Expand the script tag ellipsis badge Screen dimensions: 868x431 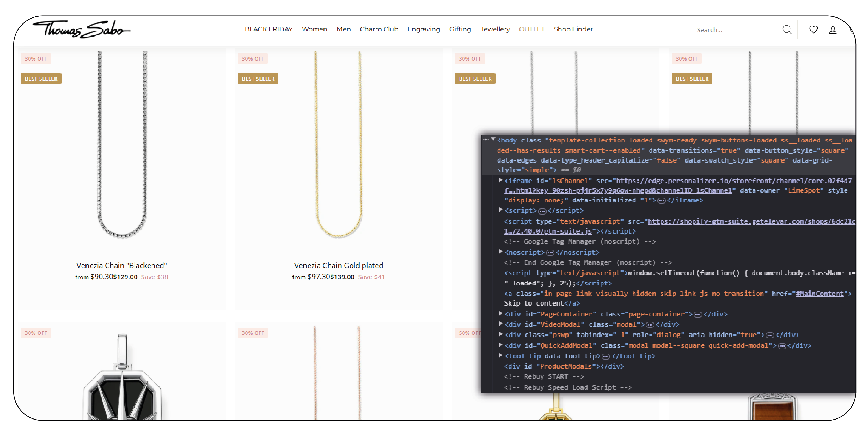pyautogui.click(x=542, y=211)
